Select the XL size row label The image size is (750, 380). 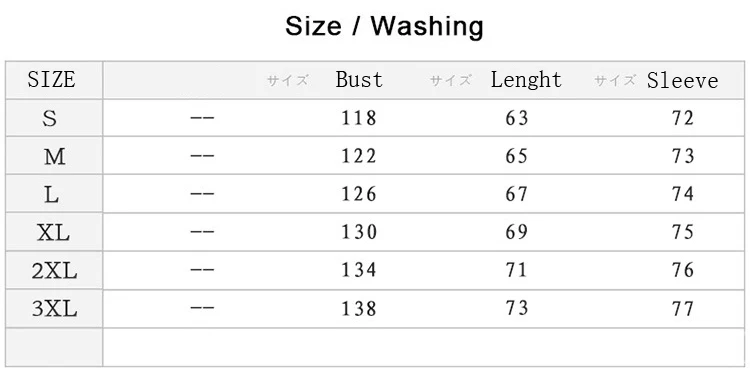click(54, 233)
